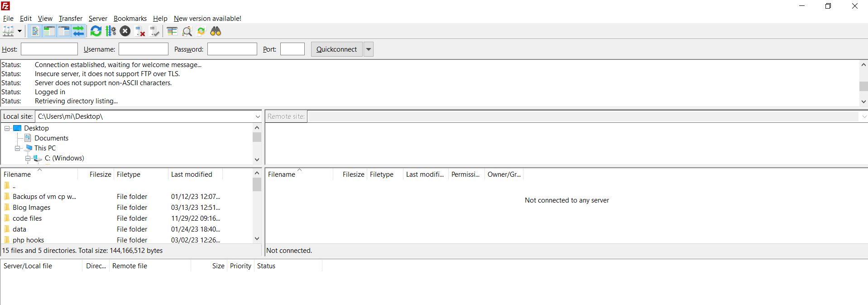Reconnect to the last used server
This screenshot has width=868, height=305.
point(155,31)
